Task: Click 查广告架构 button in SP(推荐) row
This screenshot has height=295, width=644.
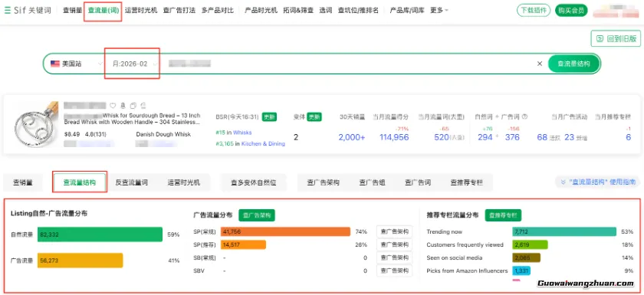Action: tap(394, 244)
